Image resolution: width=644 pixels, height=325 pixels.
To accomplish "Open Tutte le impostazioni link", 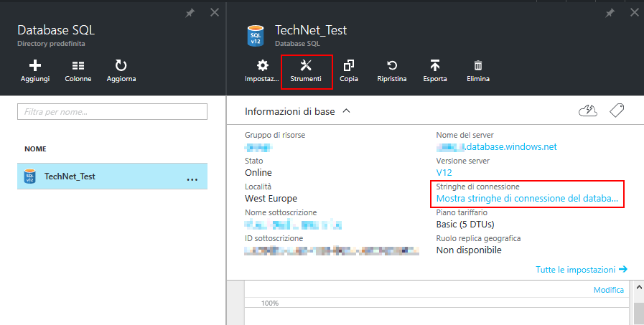I will tap(582, 270).
